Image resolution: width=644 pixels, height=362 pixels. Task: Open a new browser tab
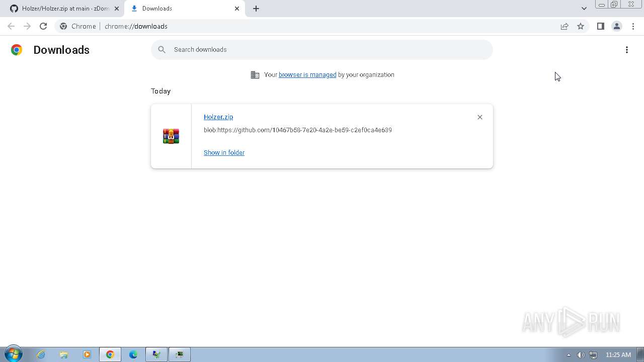tap(256, 9)
